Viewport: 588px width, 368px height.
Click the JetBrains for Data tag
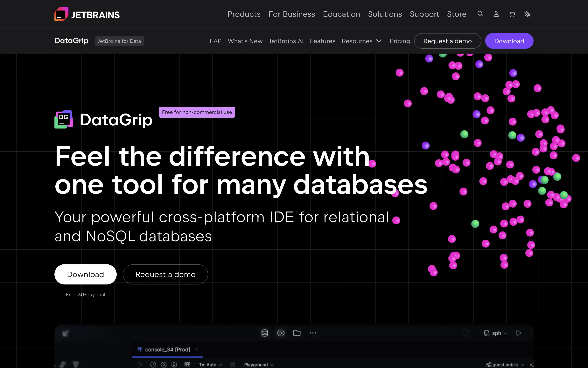pyautogui.click(x=119, y=41)
